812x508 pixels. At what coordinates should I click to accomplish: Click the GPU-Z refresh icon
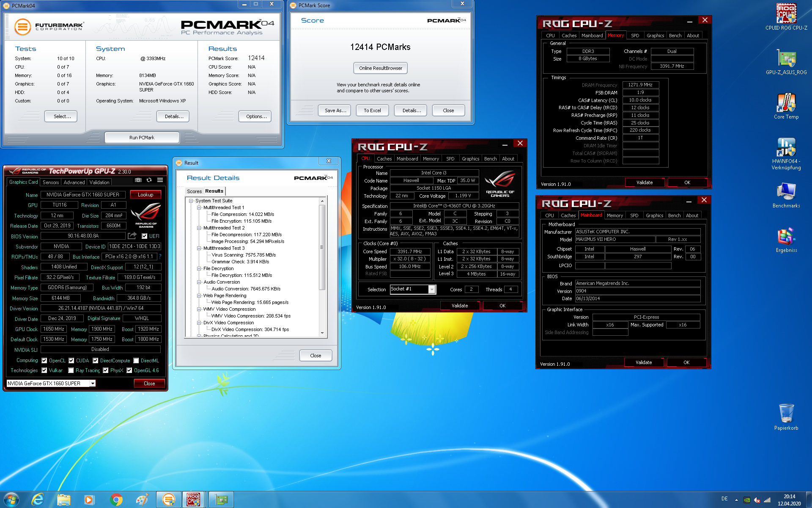coord(149,180)
